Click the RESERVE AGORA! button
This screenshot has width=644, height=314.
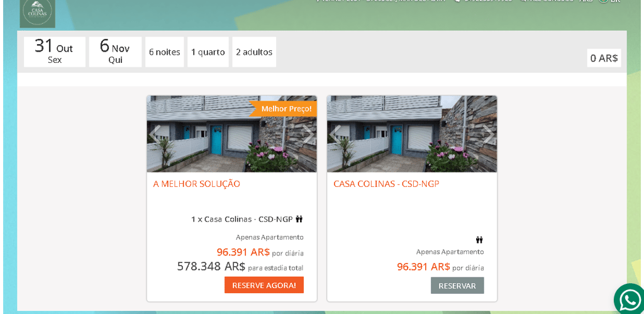point(264,285)
